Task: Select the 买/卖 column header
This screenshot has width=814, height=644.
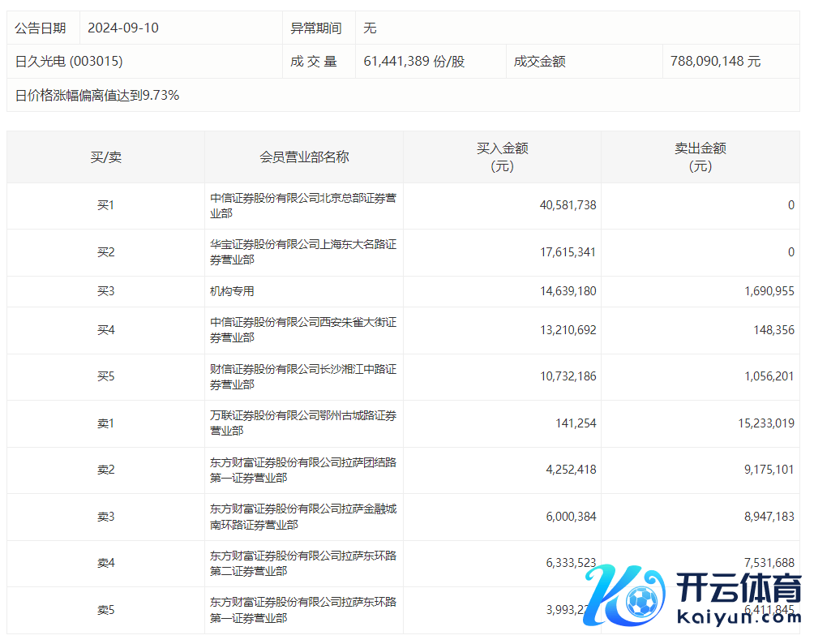Action: tap(105, 157)
